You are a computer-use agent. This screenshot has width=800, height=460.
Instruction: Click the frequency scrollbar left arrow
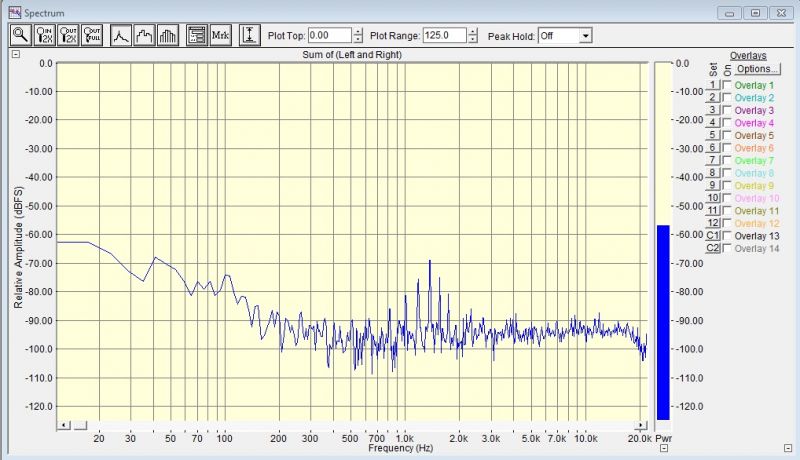[64, 425]
